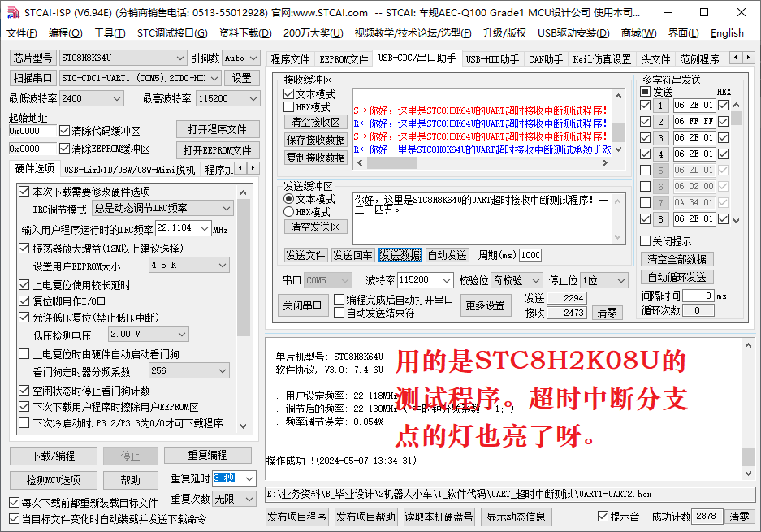Click the STCAI-ISP title bar app icon

coord(13,12)
